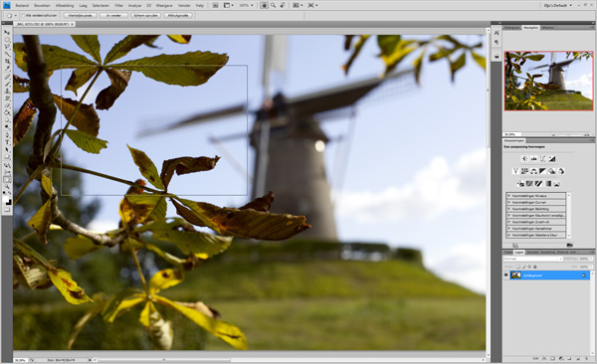Click the Rotate View tool in application bar

point(283,5)
